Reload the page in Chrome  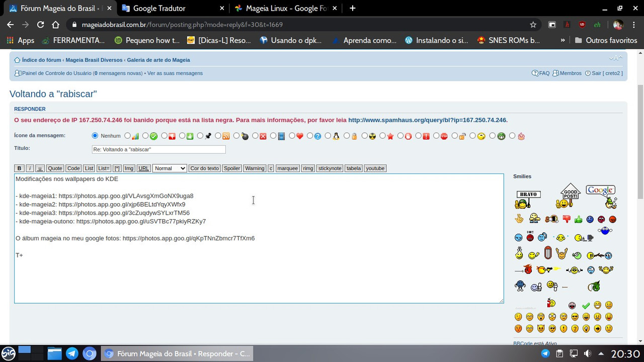pyautogui.click(x=41, y=24)
